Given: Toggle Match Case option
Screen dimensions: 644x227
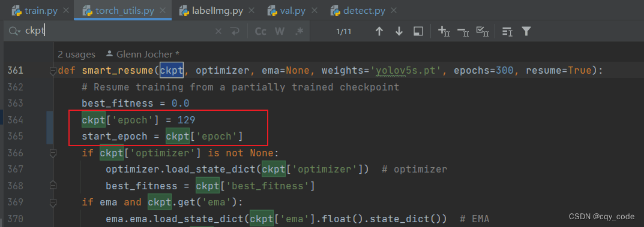Looking at the screenshot, I should pyautogui.click(x=260, y=32).
